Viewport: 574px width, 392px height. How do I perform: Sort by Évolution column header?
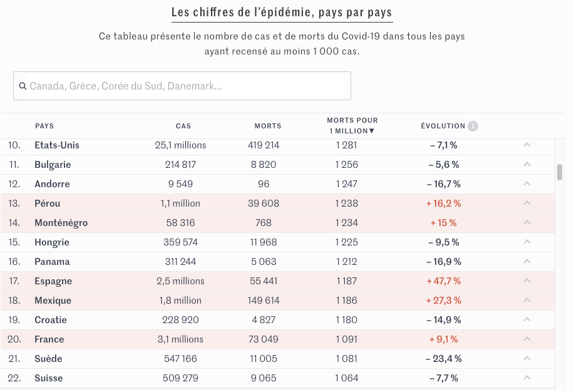click(x=443, y=126)
